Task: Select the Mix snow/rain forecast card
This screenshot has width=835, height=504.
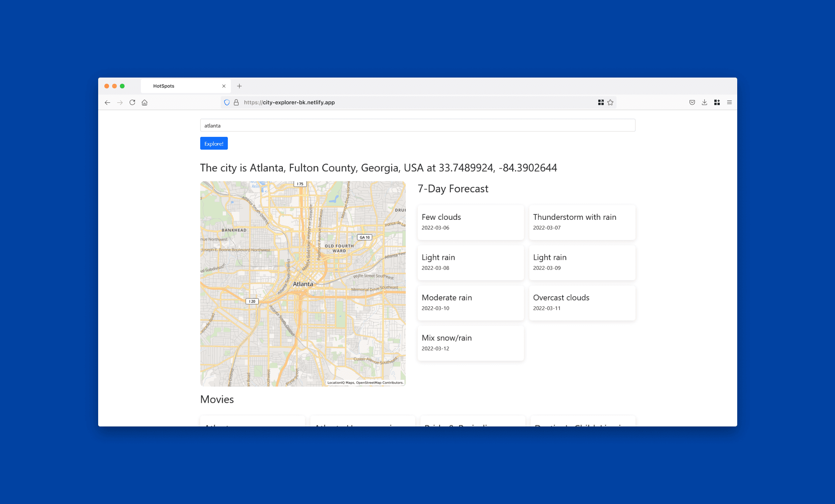Action: (x=470, y=343)
